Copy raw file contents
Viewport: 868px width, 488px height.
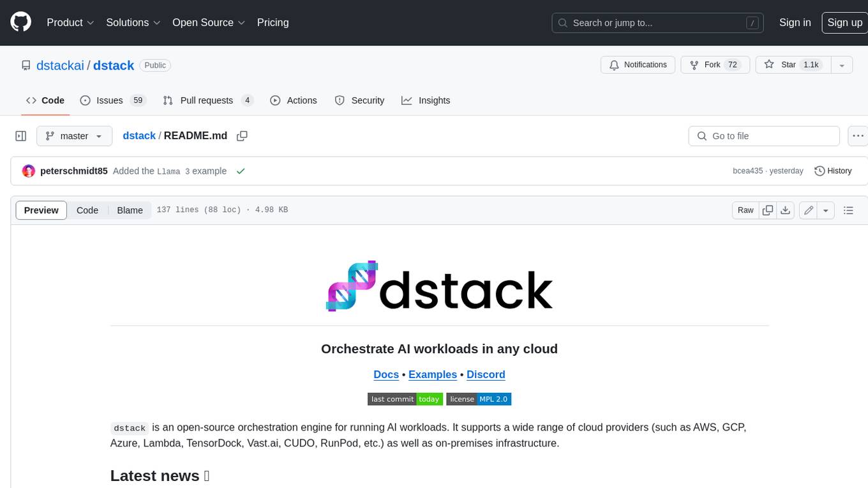(x=768, y=210)
